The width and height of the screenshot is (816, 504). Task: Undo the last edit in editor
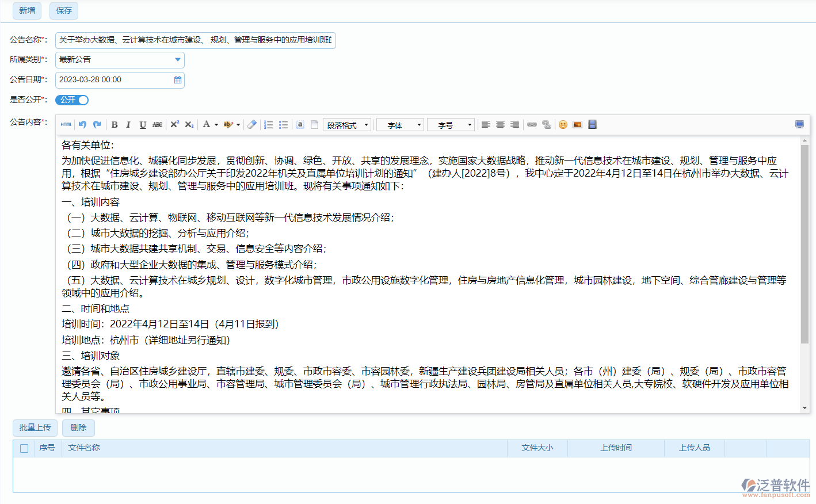[83, 125]
